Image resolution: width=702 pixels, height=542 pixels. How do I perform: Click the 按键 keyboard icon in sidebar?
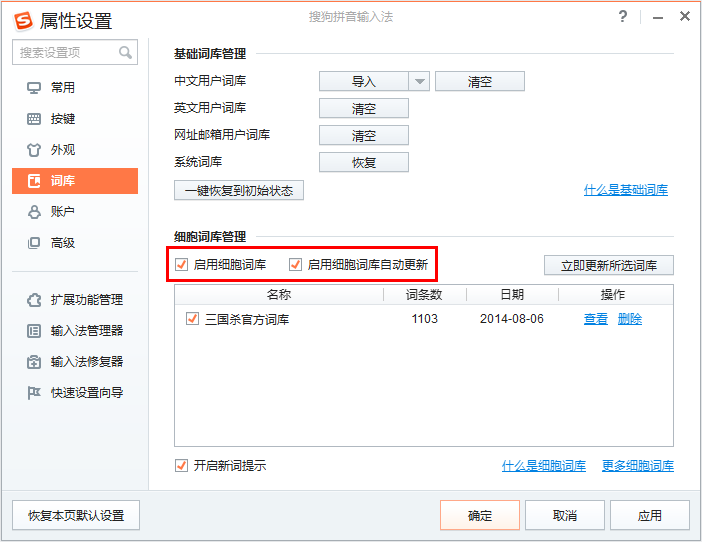point(34,119)
